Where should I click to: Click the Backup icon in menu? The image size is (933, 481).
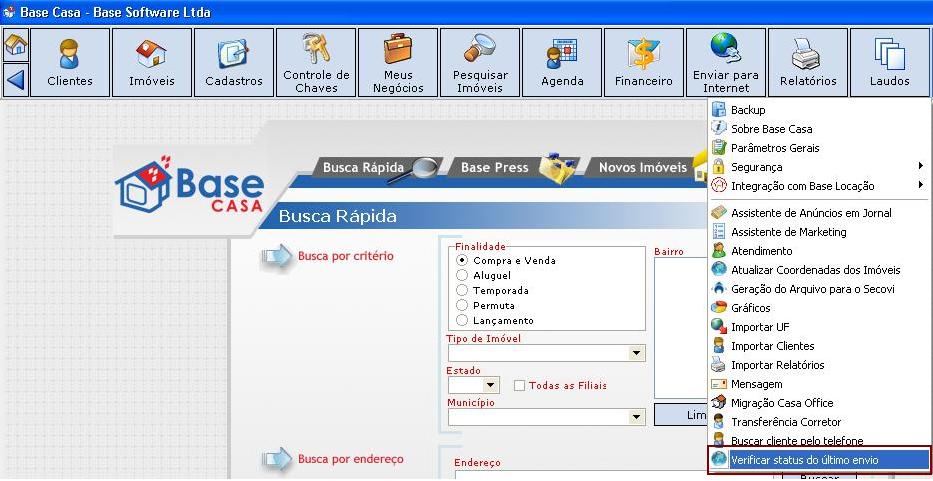[719, 110]
